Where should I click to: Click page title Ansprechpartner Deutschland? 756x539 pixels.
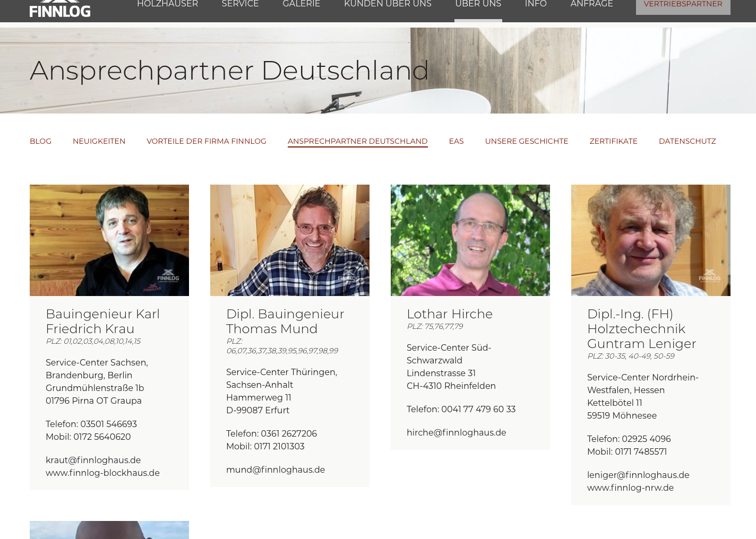tap(229, 70)
